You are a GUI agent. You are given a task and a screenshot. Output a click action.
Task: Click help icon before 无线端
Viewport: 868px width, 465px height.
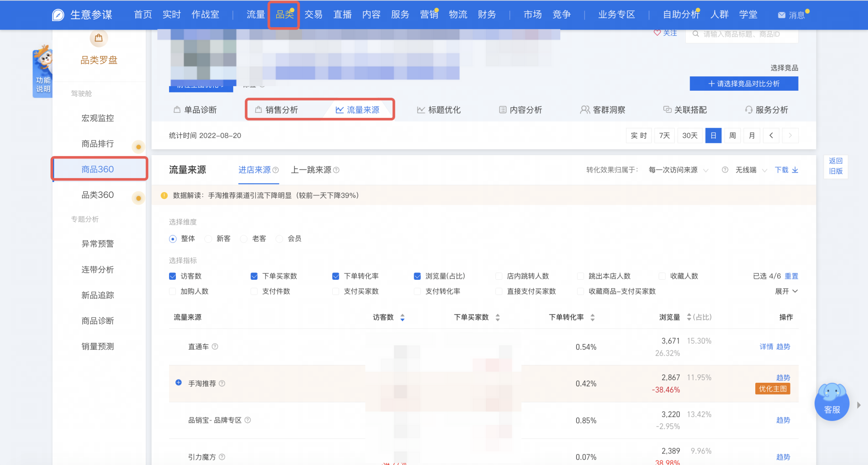coord(725,170)
